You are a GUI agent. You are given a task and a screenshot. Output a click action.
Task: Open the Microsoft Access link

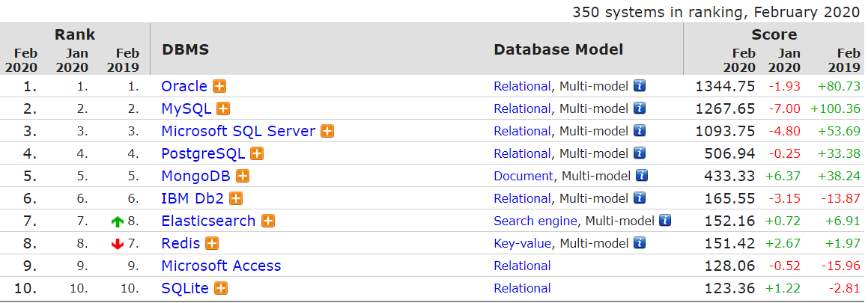[x=221, y=266]
